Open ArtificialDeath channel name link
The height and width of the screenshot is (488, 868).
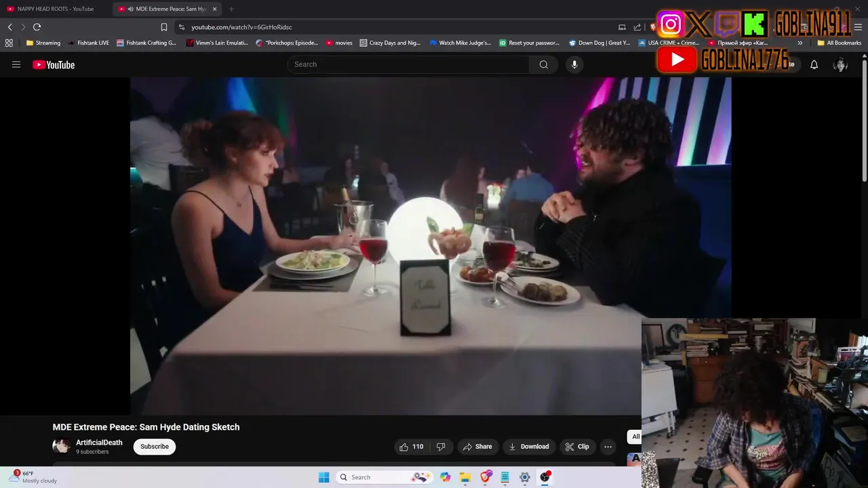tap(99, 443)
